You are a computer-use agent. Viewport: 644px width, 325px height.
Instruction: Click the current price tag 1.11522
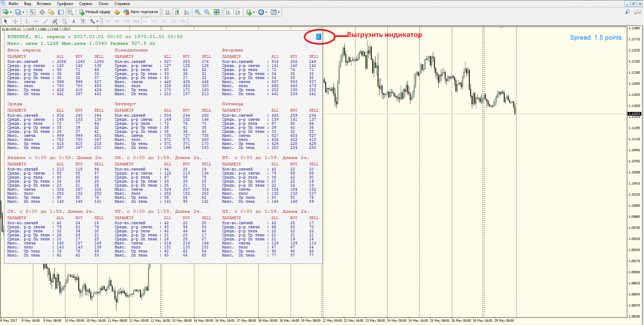[x=634, y=114]
